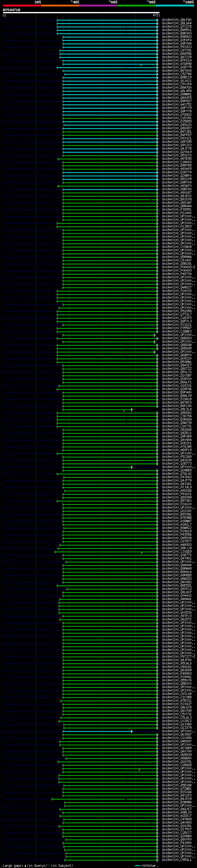The width and height of the screenshot is (197, 868).
Task: Select hit label UniRef100_B9IGY8
Action: (177, 199)
